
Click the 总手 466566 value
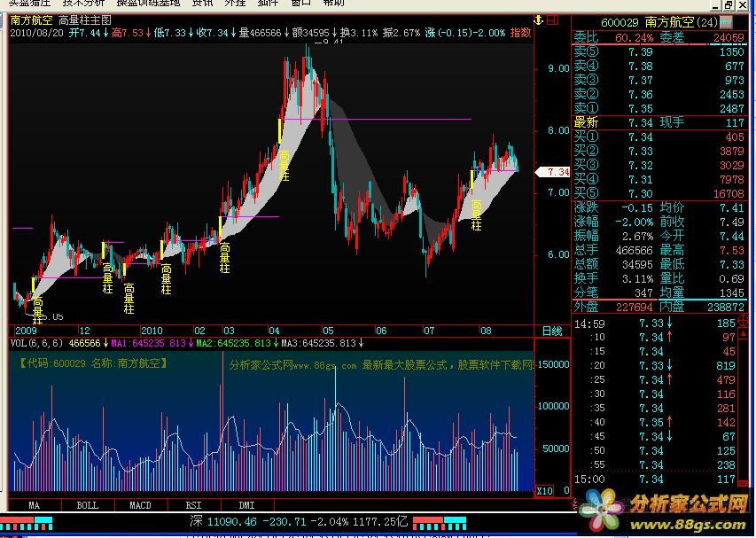(x=635, y=251)
